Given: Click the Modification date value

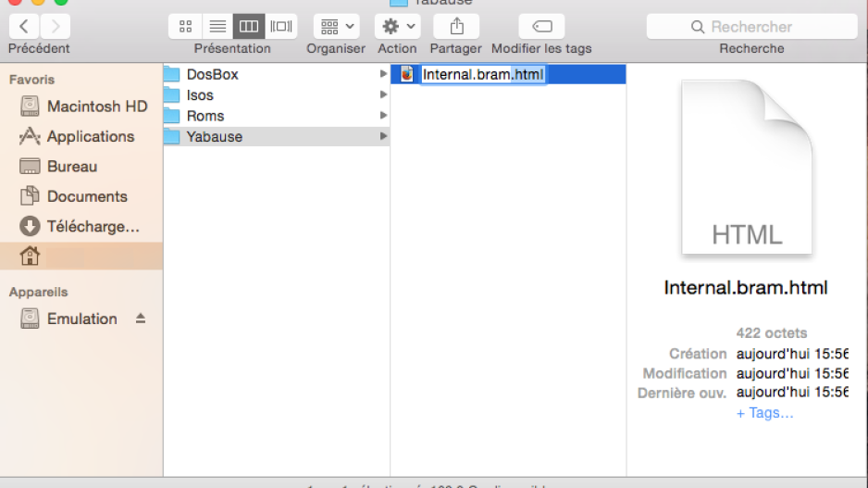Looking at the screenshot, I should click(792, 373).
